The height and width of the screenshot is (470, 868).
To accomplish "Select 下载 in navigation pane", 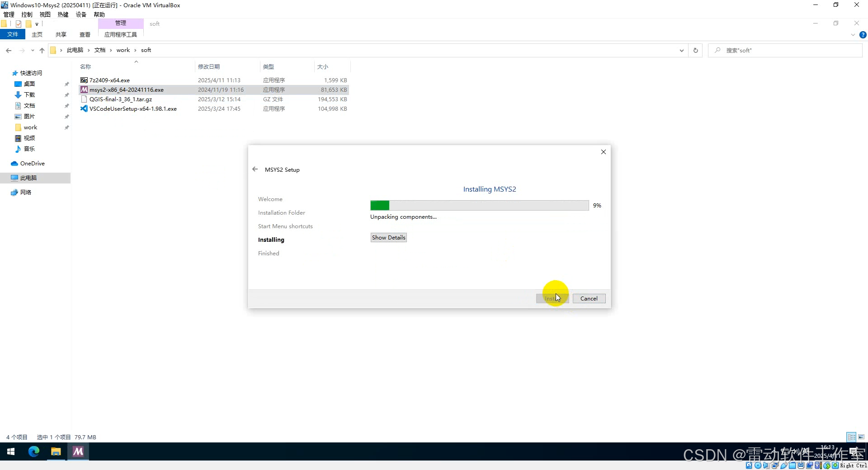I will (29, 94).
